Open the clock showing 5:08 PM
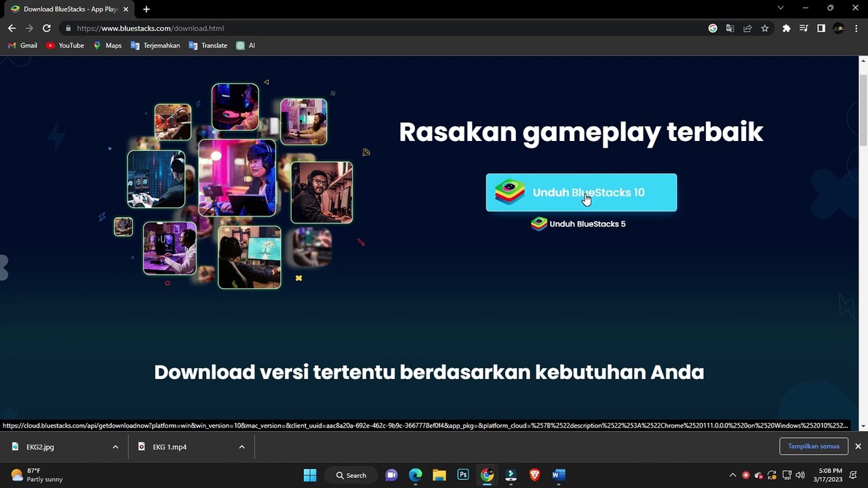 (830, 475)
